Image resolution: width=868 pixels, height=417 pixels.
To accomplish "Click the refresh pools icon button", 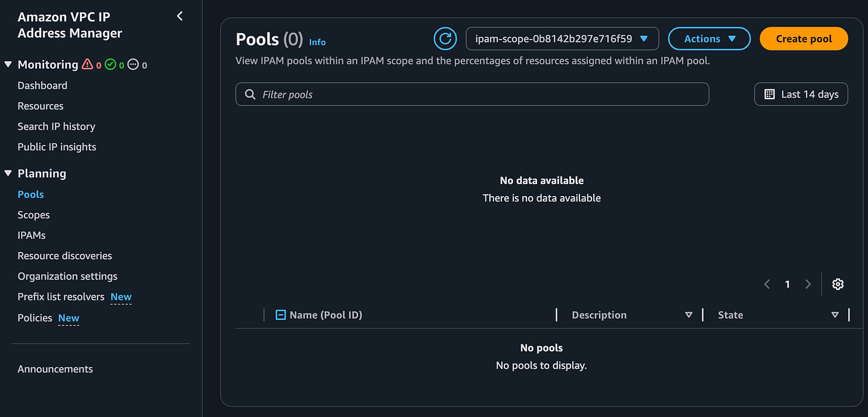I will (445, 39).
